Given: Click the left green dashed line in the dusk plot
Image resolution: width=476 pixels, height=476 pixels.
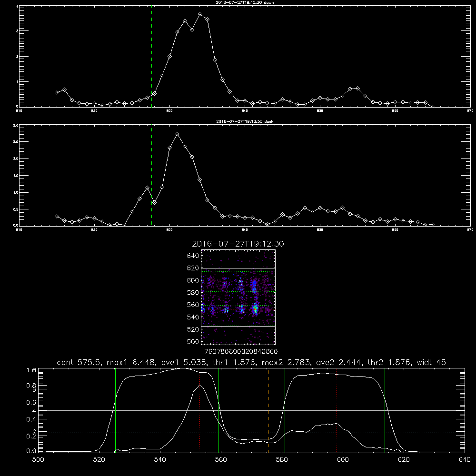Looking at the screenshot, I should pyautogui.click(x=151, y=176).
